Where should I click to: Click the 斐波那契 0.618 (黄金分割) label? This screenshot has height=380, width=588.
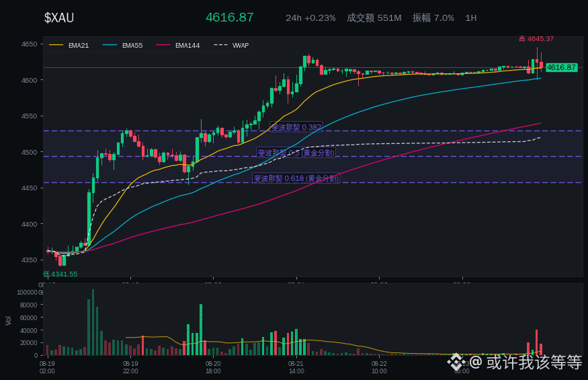point(296,178)
